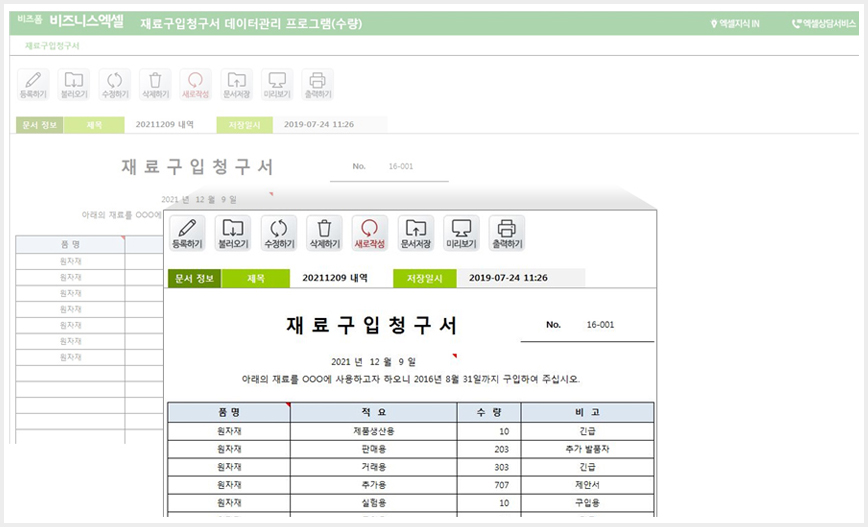Click 실험용 cell in the table
This screenshot has width=868, height=527.
[374, 503]
